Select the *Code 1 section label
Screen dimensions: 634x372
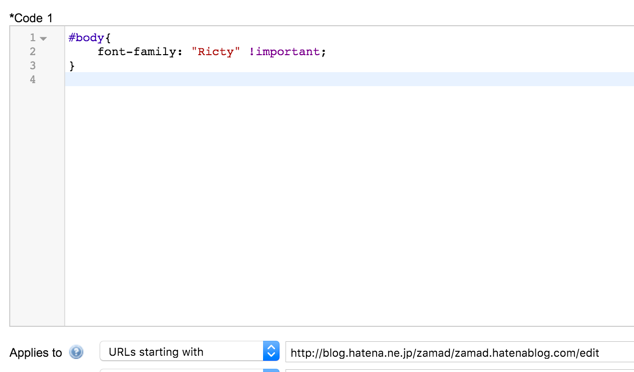coord(31,18)
